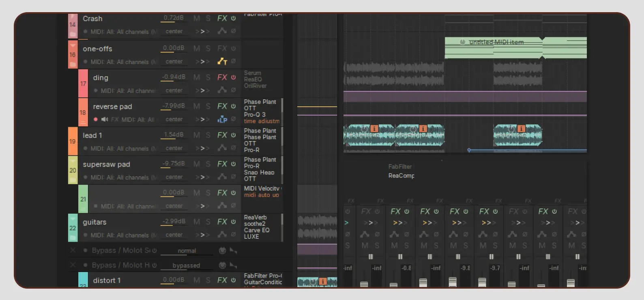Open MIDI input dropdown on one-offs track
This screenshot has width=644, height=300.
pos(124,62)
